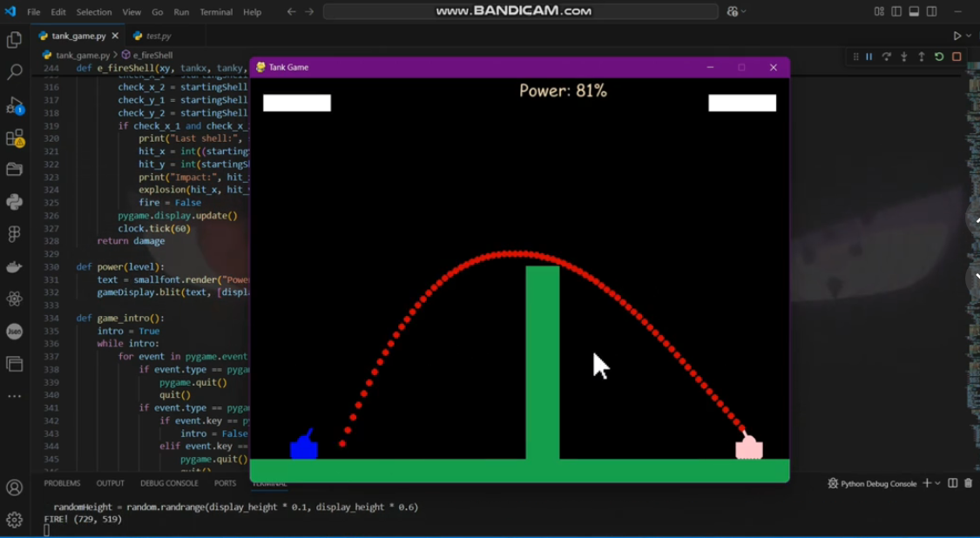The height and width of the screenshot is (538, 980).
Task: Pause the debug session
Action: 868,57
